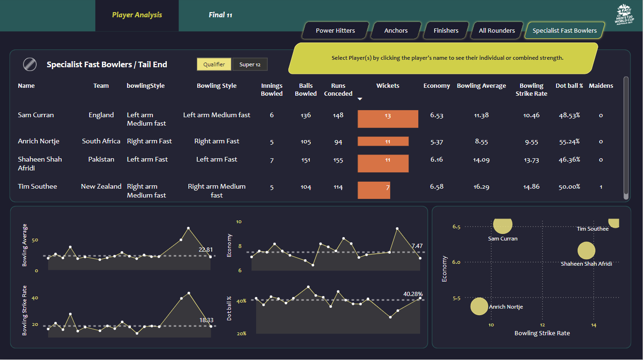Switch to the Super 12 stage
The image size is (644, 360).
(250, 64)
